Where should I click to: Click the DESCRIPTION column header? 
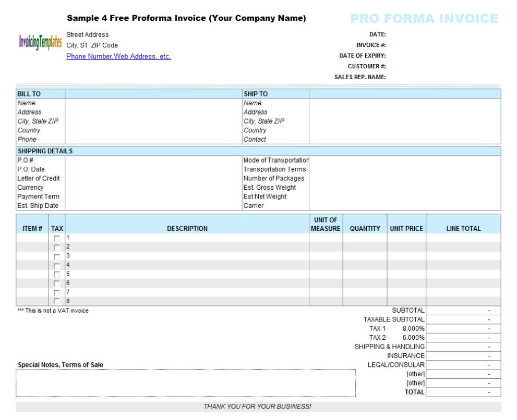(x=187, y=228)
